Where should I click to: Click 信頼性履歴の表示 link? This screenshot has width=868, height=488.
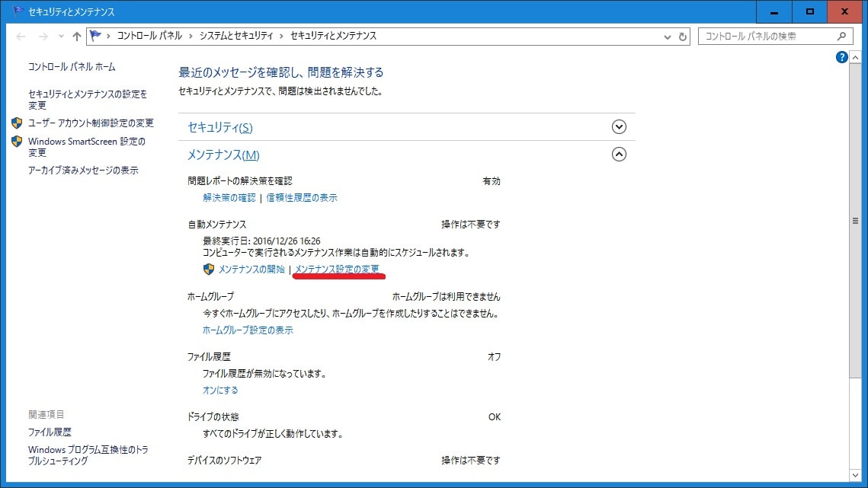tap(302, 197)
